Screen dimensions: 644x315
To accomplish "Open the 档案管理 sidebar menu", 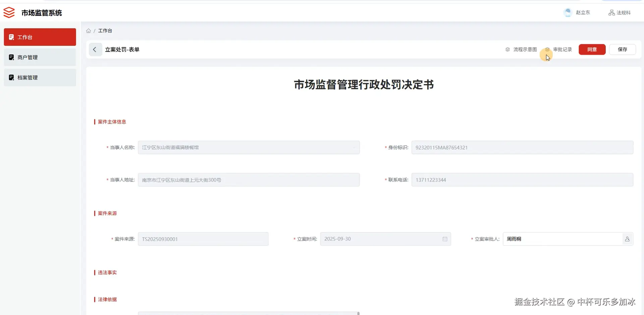I will (x=40, y=77).
